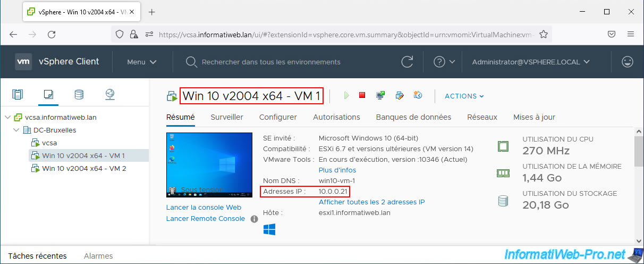Screen dimensions: 644x264
Task: Click Afficher toutes les 2 adresses IP
Action: tap(371, 202)
